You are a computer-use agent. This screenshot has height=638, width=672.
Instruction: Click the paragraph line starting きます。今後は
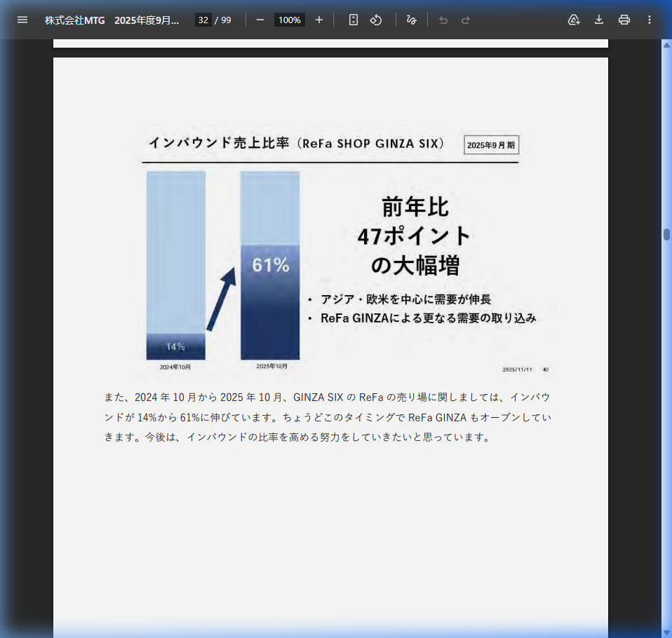click(x=297, y=437)
